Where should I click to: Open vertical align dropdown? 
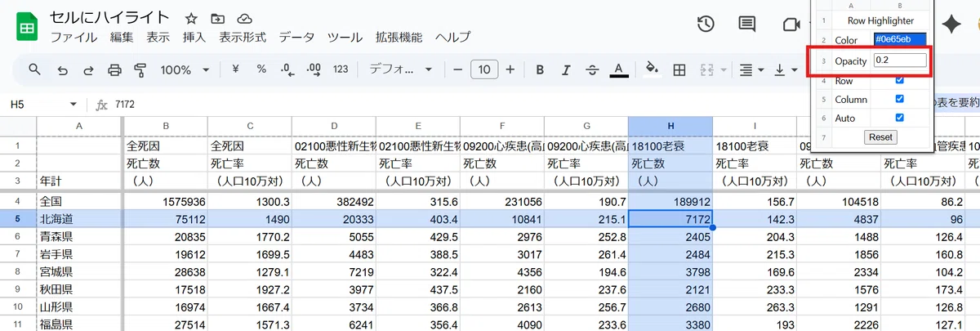tap(785, 69)
